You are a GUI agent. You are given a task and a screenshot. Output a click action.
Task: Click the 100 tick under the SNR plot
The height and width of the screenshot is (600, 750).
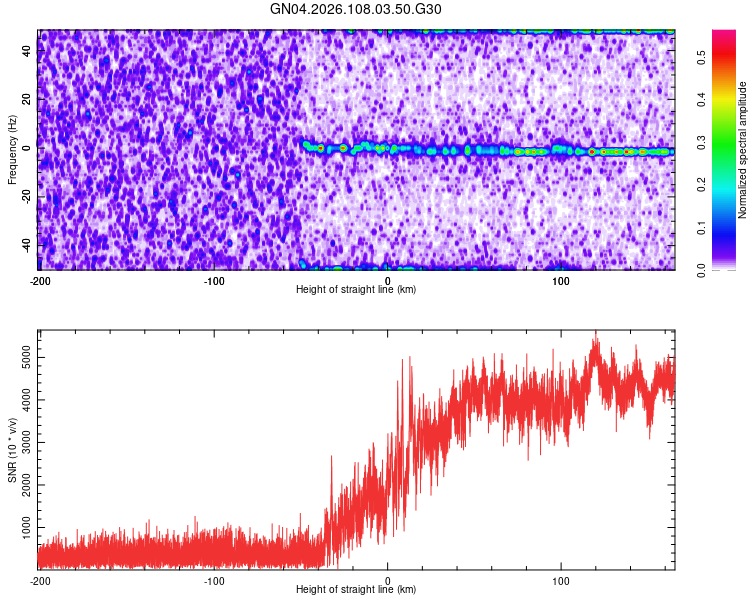click(561, 581)
